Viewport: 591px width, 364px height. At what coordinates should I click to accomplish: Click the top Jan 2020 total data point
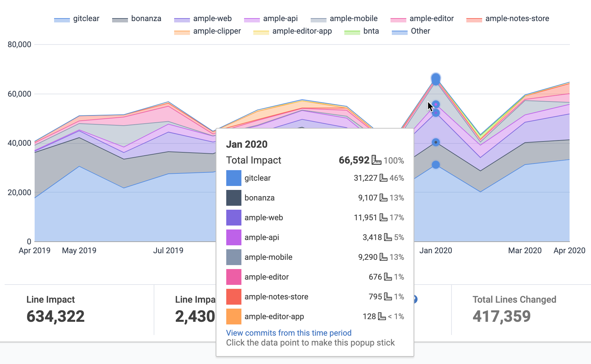(436, 78)
